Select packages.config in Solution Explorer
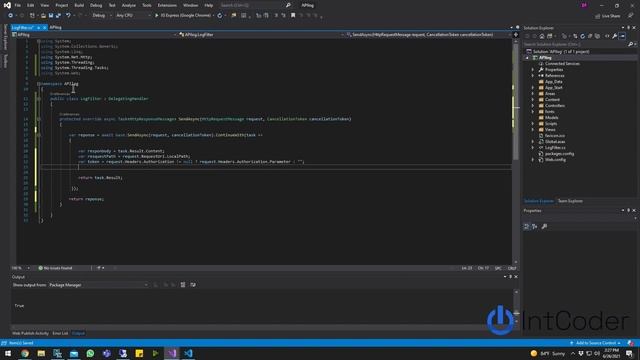640x360 pixels. [x=559, y=153]
